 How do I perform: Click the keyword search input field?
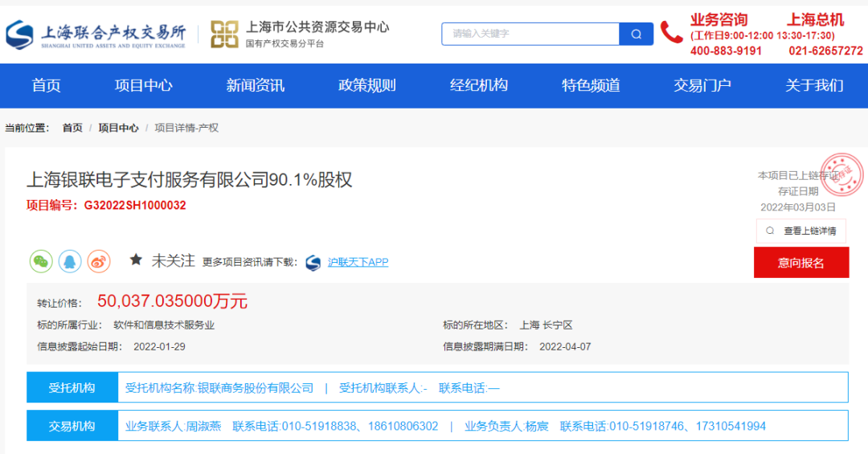(530, 35)
